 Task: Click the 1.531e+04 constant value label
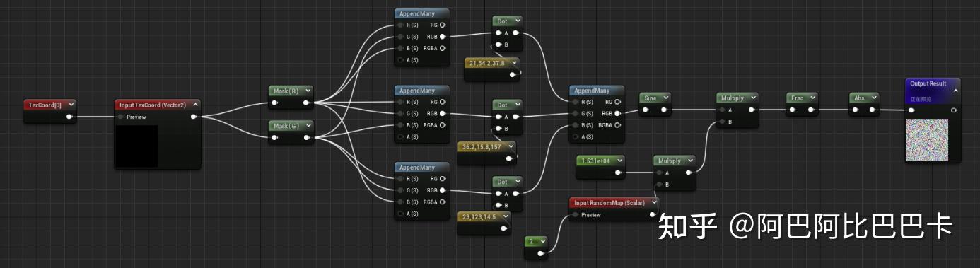596,161
